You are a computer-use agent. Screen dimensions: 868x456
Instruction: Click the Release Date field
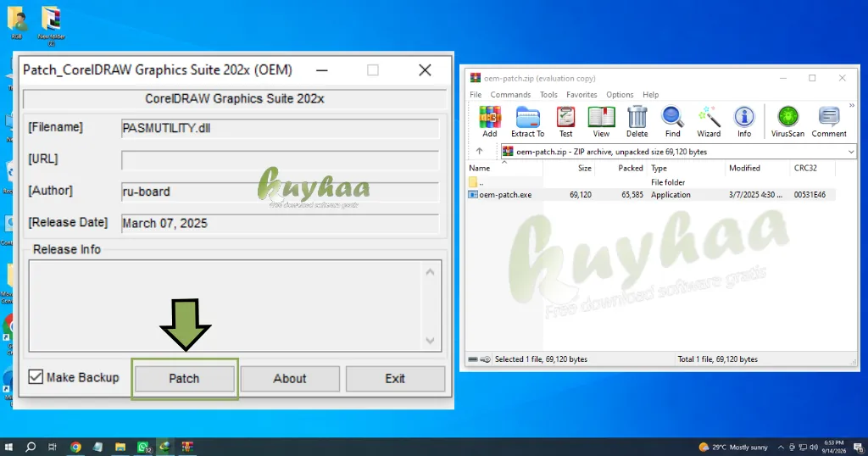280,223
